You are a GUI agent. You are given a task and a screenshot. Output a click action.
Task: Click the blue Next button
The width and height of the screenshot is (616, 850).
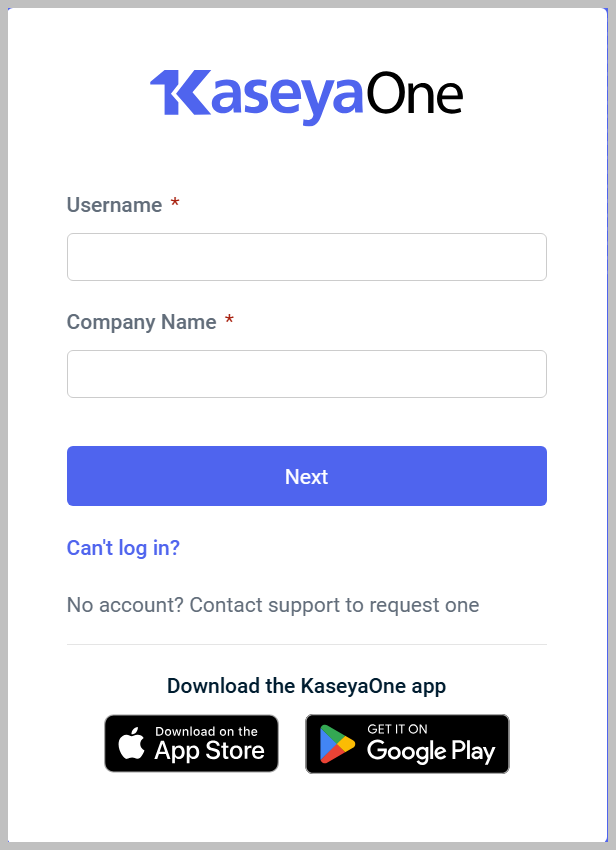307,476
